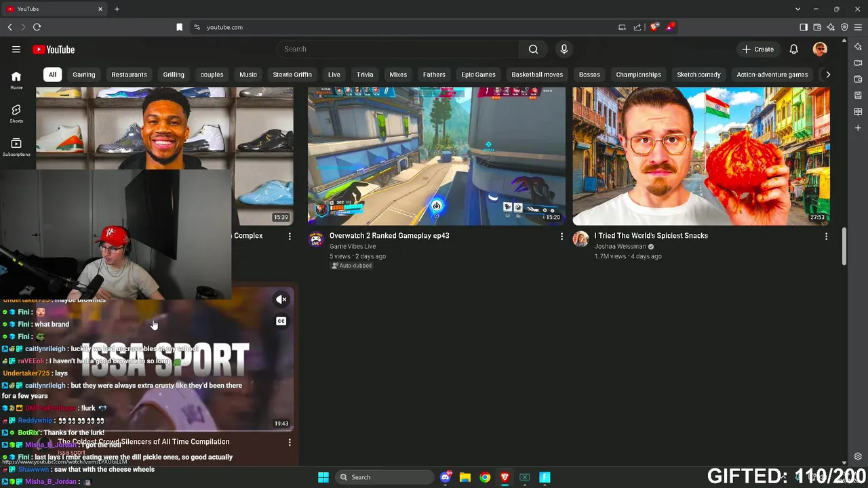Image resolution: width=868 pixels, height=488 pixels.
Task: Open Shorts from the YouTube sidebar
Action: (x=16, y=114)
